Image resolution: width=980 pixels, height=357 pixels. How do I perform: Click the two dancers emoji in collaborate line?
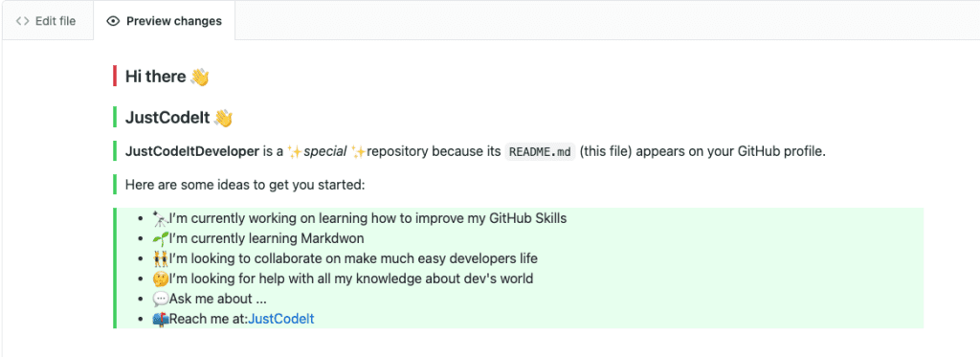161,258
